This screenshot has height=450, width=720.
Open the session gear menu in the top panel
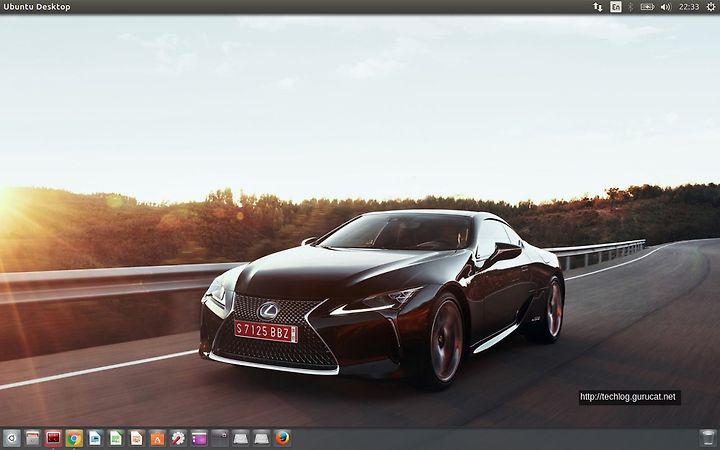coord(710,7)
